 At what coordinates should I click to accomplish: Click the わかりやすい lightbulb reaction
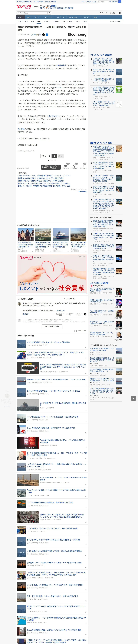[74, 166]
